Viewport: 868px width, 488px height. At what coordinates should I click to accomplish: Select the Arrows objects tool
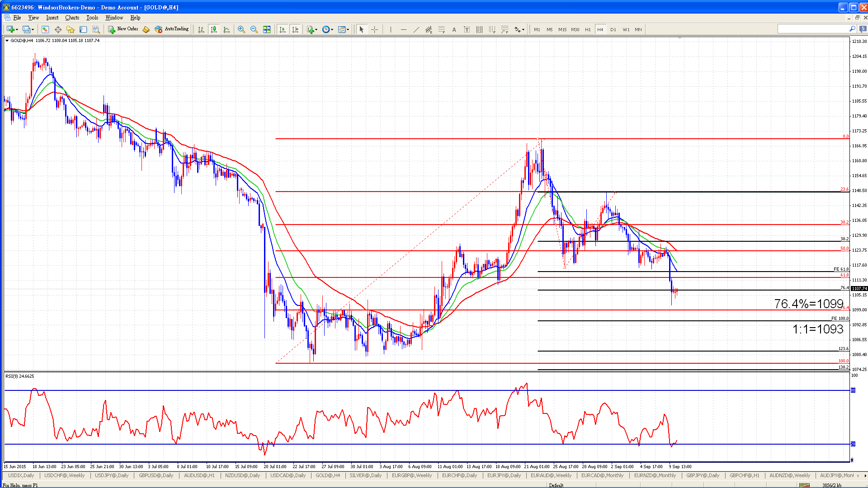tap(517, 29)
